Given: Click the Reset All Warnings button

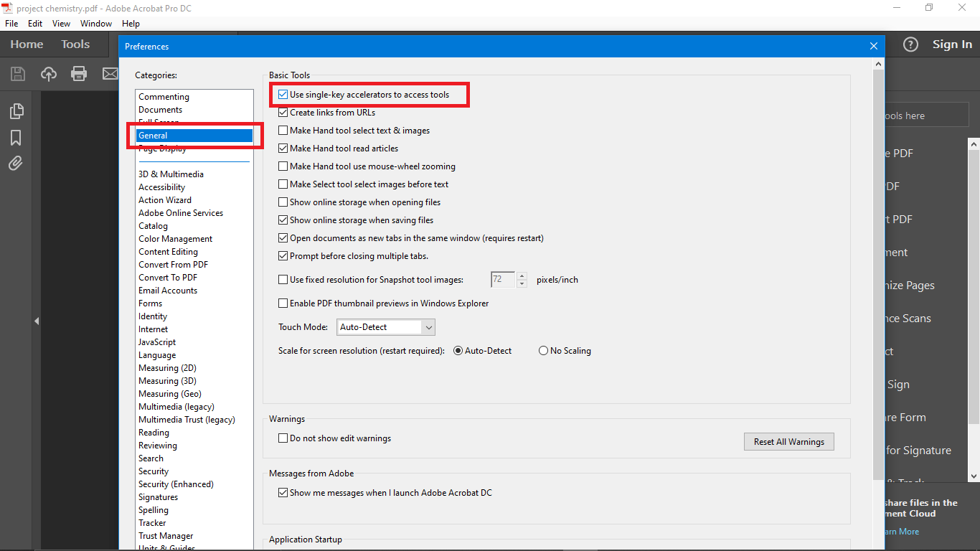Looking at the screenshot, I should (789, 442).
